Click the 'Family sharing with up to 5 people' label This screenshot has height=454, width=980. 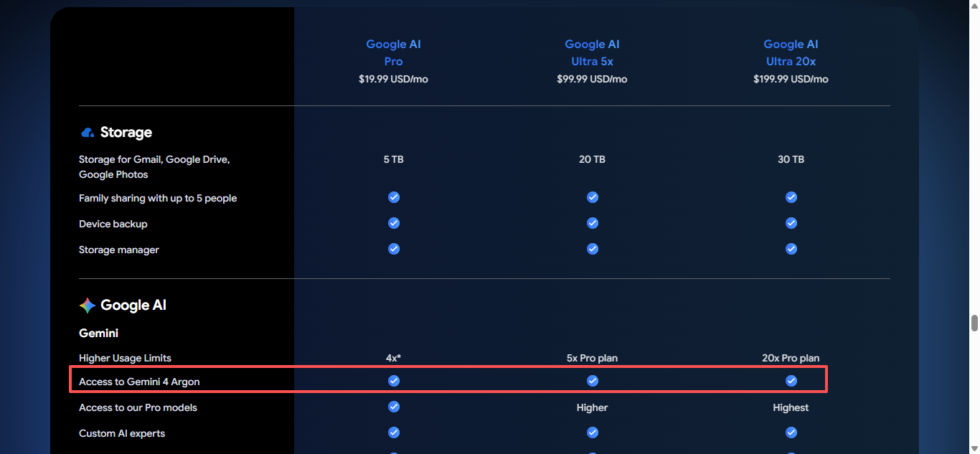tap(158, 198)
